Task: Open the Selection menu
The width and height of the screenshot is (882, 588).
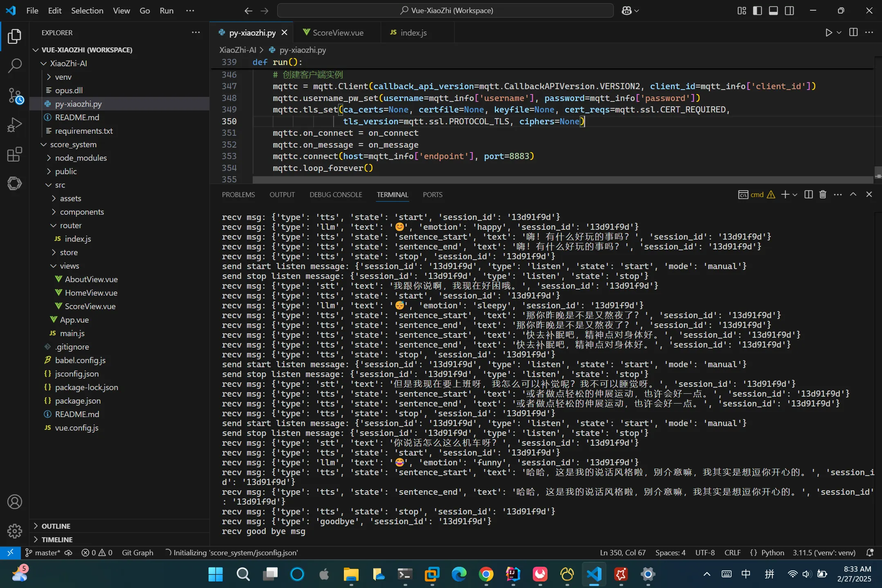Action: [x=87, y=11]
